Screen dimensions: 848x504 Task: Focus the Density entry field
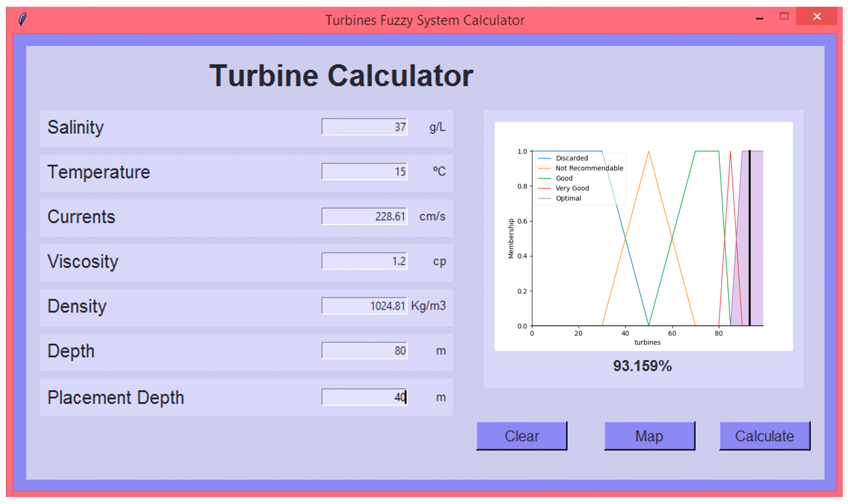(364, 306)
